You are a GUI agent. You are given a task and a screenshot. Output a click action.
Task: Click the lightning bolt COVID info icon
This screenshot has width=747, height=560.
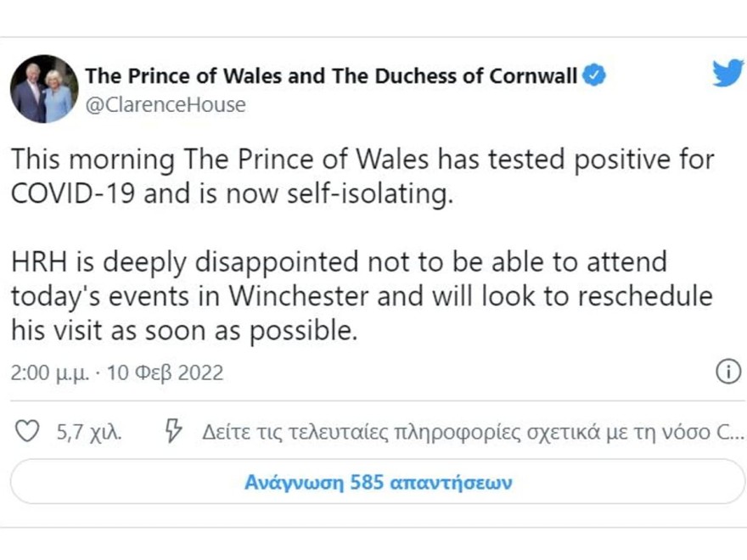172,432
